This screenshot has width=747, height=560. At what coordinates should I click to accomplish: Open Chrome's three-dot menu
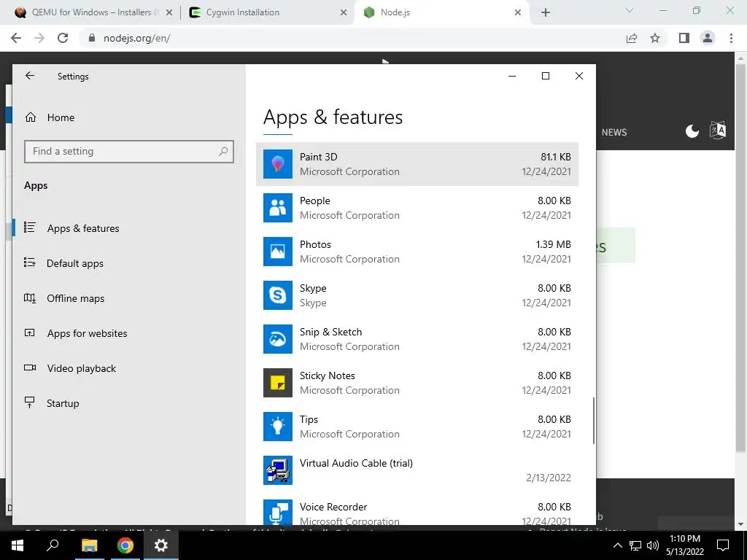(731, 38)
